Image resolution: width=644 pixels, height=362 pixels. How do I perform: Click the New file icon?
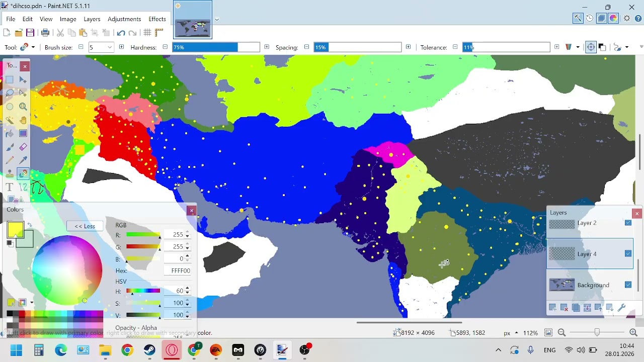tap(7, 33)
